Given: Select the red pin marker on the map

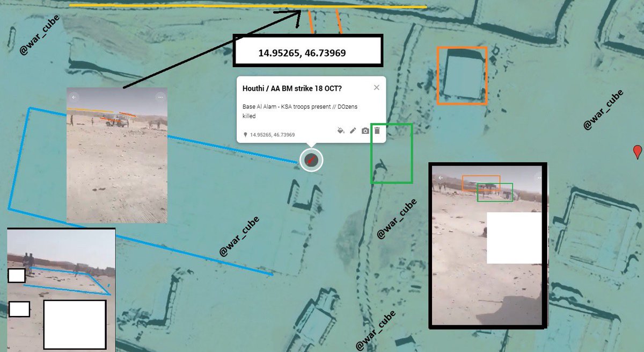Looking at the screenshot, I should pos(637,152).
